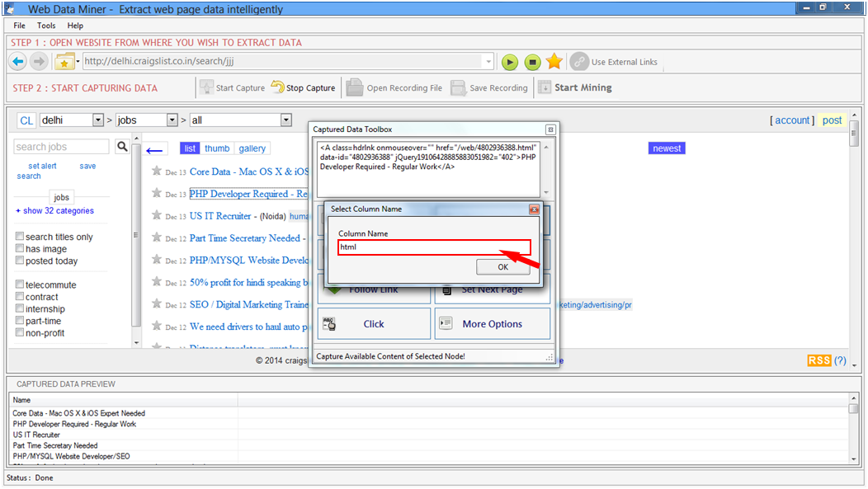Click Stop Capture toolbar button
The image size is (868, 489).
(x=304, y=87)
